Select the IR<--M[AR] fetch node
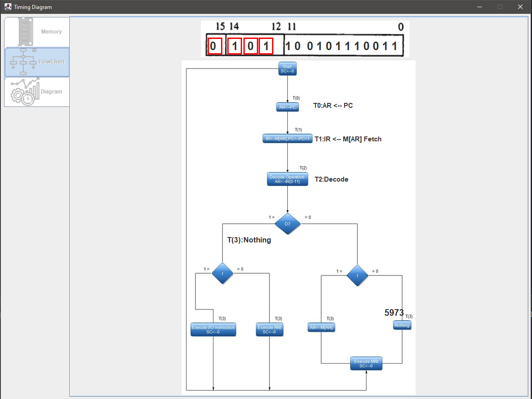The width and height of the screenshot is (532, 399). pyautogui.click(x=287, y=138)
